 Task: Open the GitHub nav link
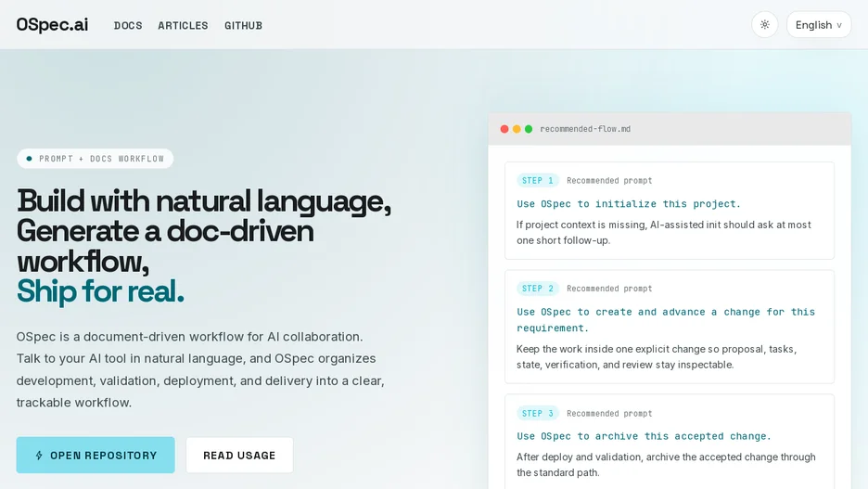pyautogui.click(x=243, y=25)
